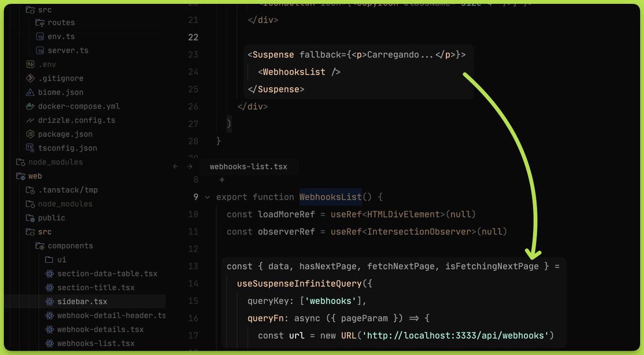Viewport: 644px width, 355px height.
Task: Open the .env file
Action: (47, 64)
